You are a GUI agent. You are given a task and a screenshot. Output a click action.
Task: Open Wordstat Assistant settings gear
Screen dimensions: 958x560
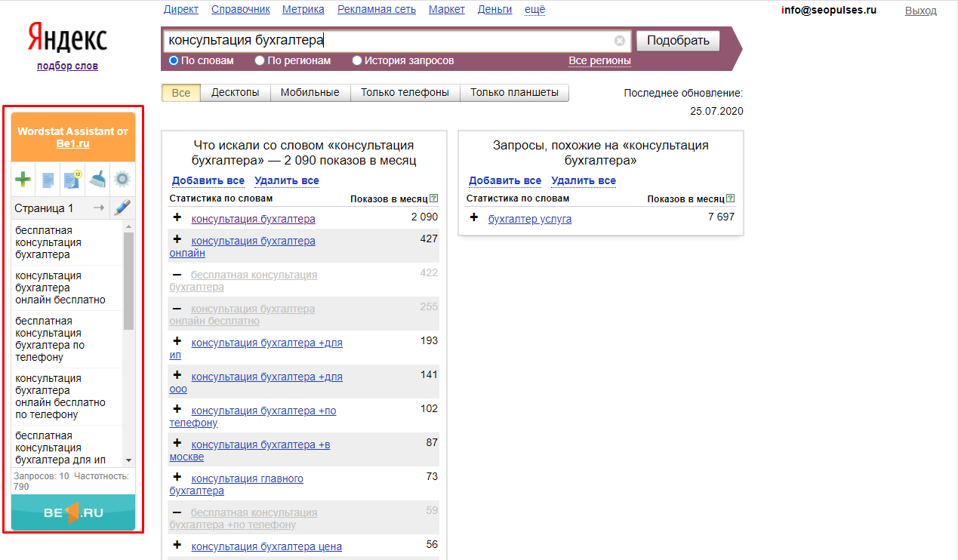tap(122, 180)
